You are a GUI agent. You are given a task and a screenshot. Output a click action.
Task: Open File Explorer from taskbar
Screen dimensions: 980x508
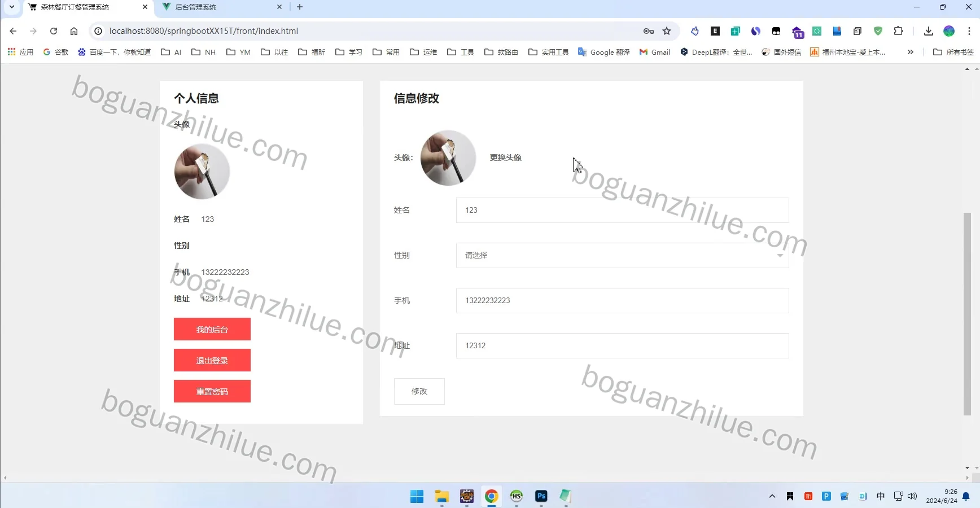(442, 496)
